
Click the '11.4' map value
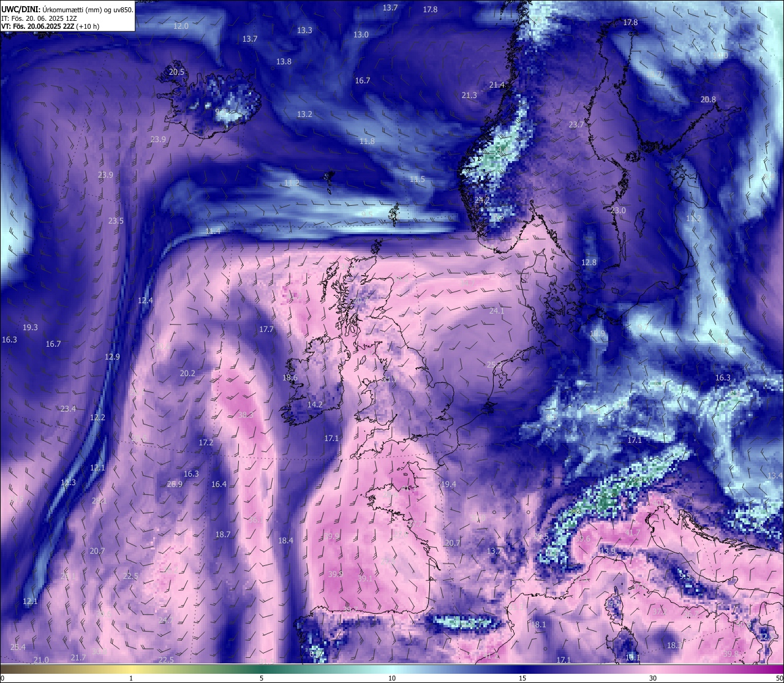pos(213,231)
